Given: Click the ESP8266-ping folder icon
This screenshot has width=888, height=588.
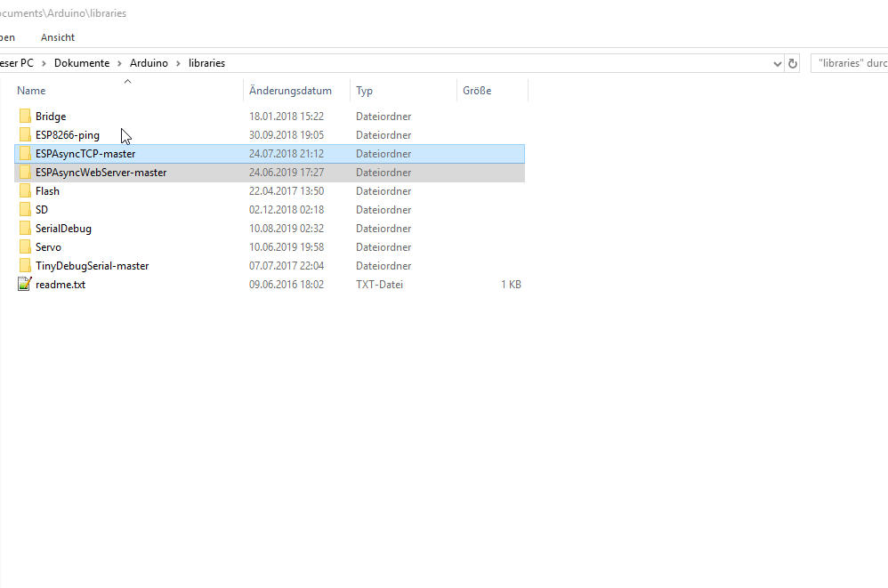Looking at the screenshot, I should point(25,134).
